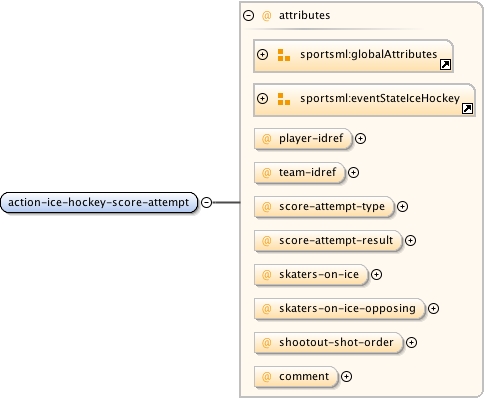This screenshot has width=501, height=399.
Task: Select the comment attribute node
Action: 296,376
